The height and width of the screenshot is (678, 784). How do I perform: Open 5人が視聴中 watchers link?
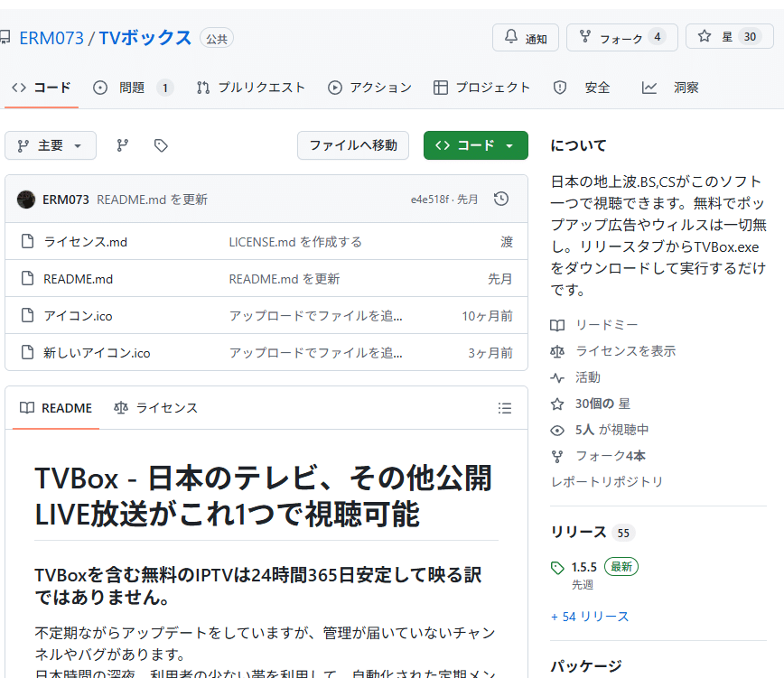pyautogui.click(x=611, y=430)
